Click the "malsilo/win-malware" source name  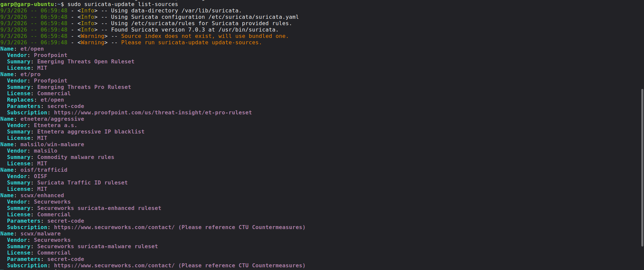(x=52, y=145)
